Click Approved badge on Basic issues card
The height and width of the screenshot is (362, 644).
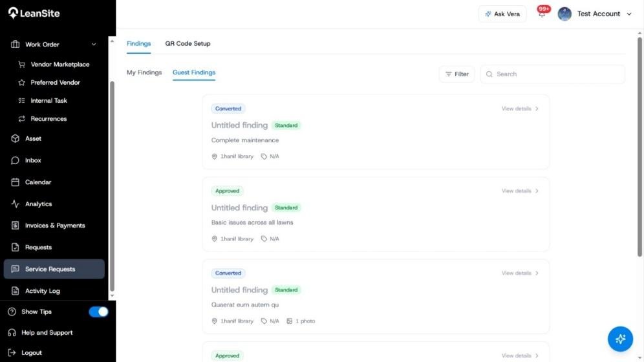227,191
